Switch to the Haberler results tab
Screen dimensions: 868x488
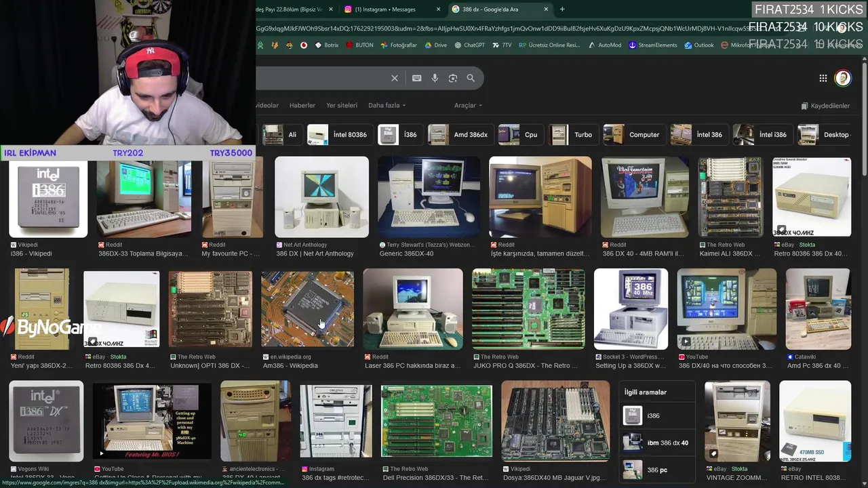click(x=302, y=105)
